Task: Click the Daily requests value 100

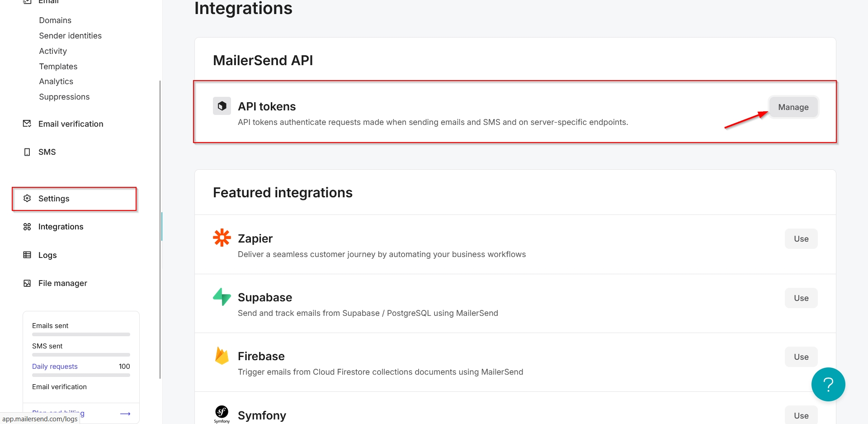Action: tap(124, 367)
